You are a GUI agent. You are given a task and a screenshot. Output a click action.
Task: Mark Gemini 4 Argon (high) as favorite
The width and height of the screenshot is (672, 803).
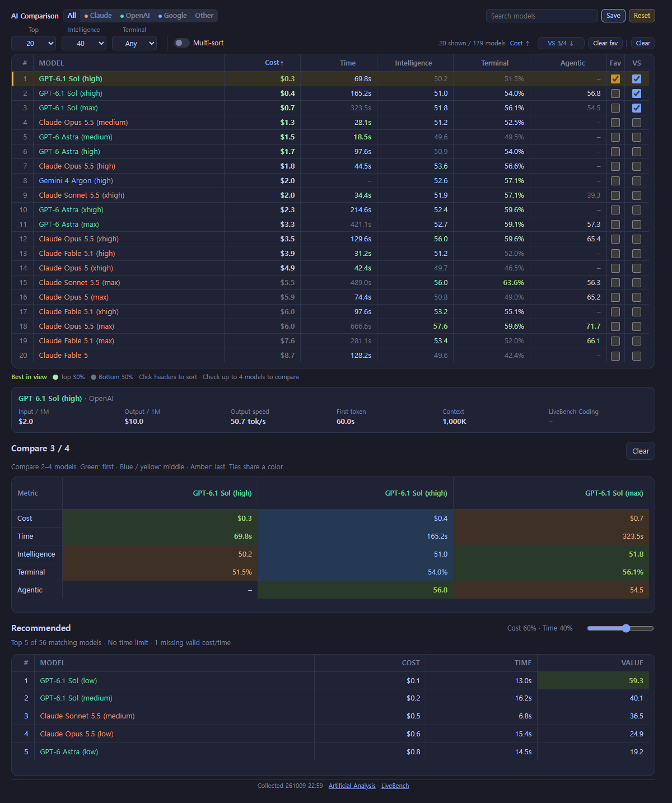tap(615, 181)
